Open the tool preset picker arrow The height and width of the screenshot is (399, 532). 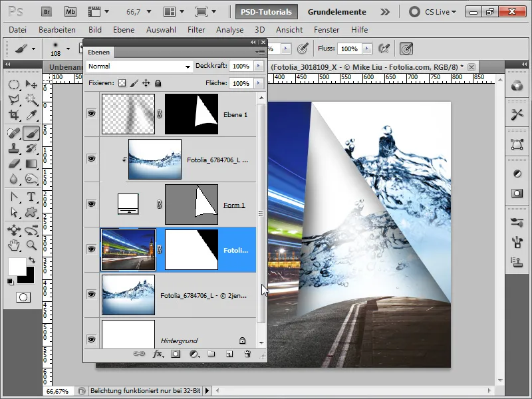(x=33, y=49)
